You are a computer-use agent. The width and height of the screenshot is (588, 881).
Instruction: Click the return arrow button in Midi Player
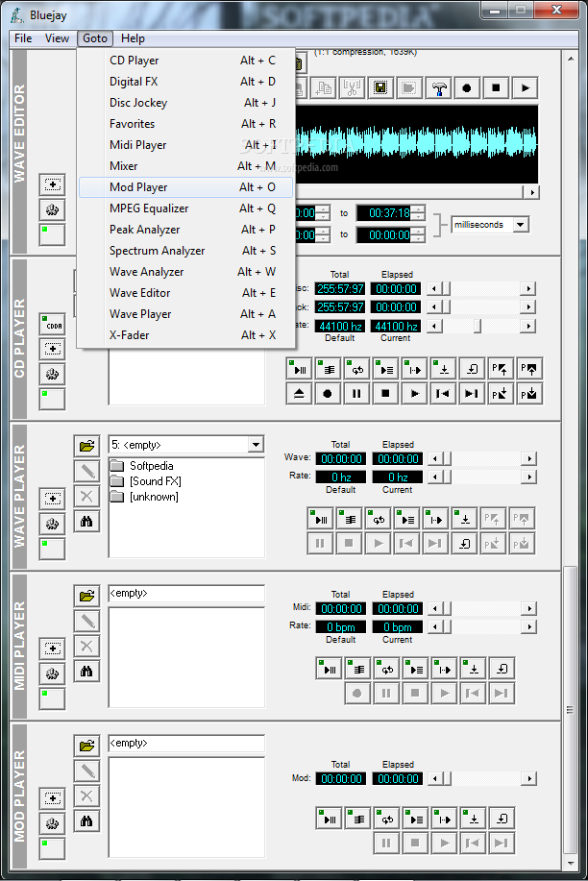point(502,669)
